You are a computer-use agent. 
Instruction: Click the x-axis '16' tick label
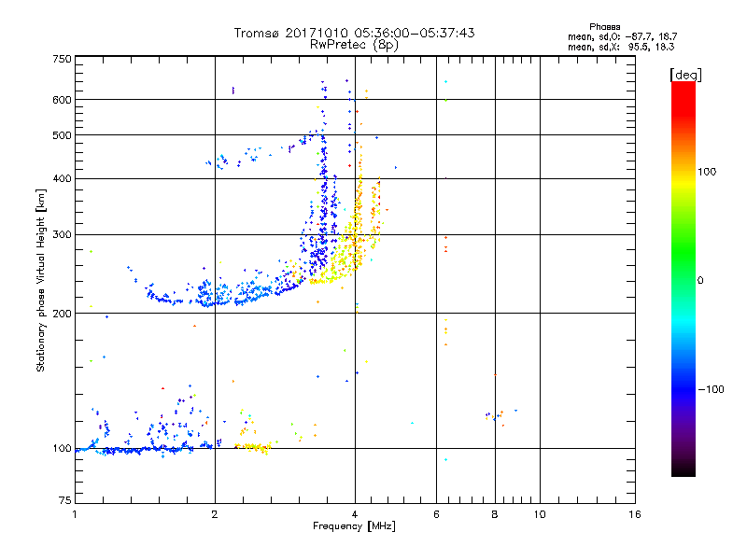pos(635,514)
